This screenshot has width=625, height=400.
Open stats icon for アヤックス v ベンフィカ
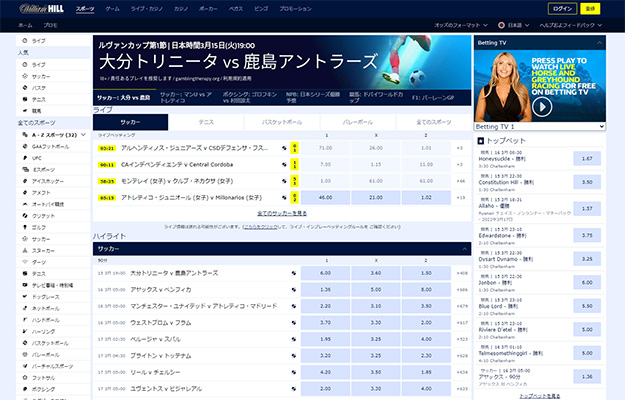[294, 290]
